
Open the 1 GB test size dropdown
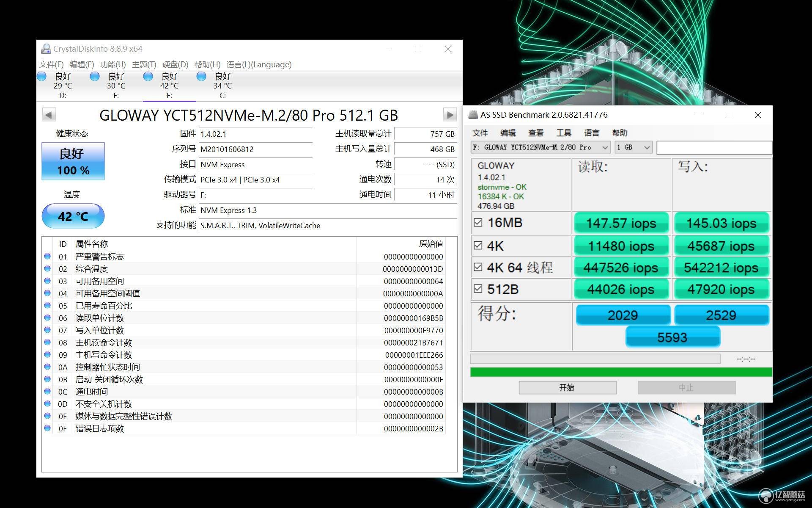(633, 147)
